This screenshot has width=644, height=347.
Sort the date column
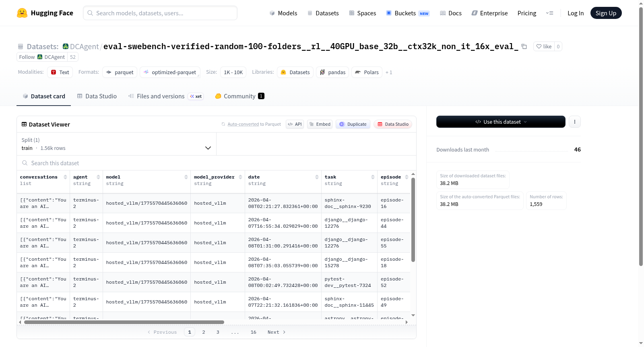coord(317,177)
